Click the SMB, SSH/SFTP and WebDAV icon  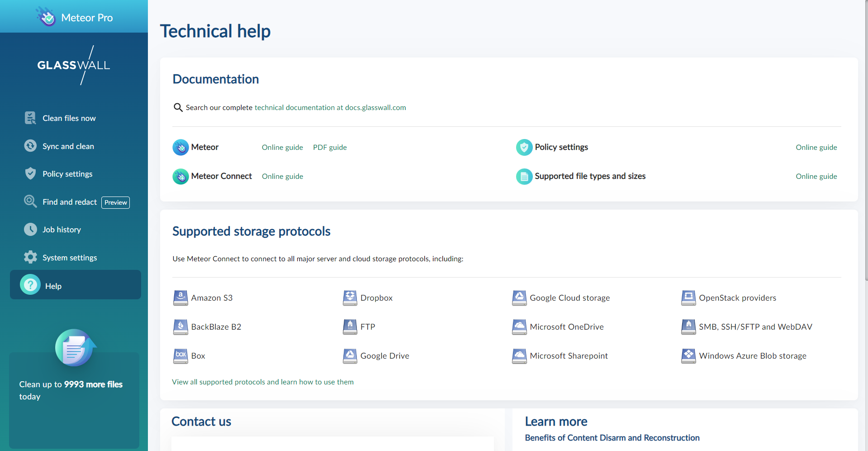pyautogui.click(x=688, y=327)
